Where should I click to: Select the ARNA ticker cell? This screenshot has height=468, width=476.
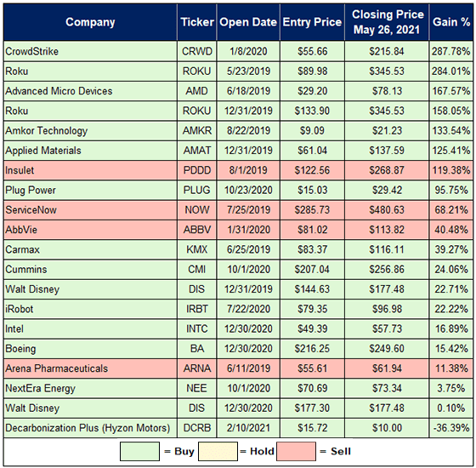pyautogui.click(x=197, y=368)
